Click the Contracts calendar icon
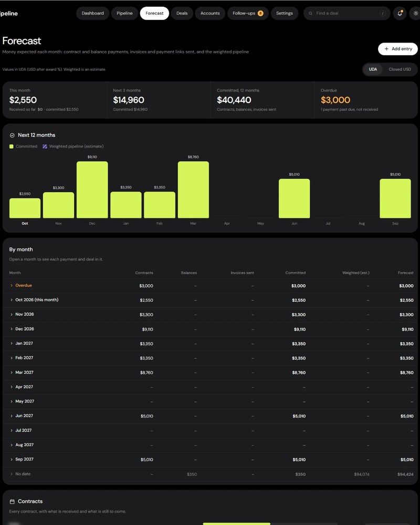This screenshot has height=525, width=420. pos(12,501)
